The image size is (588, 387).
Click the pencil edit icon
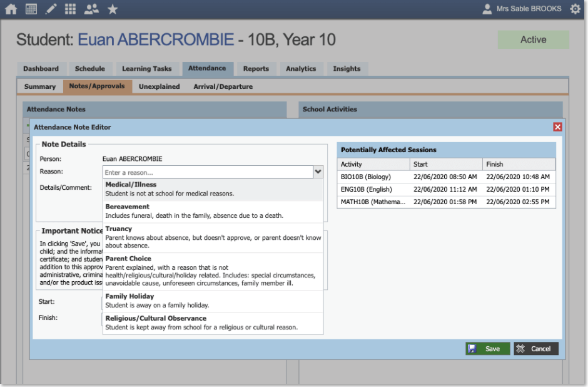tap(51, 9)
